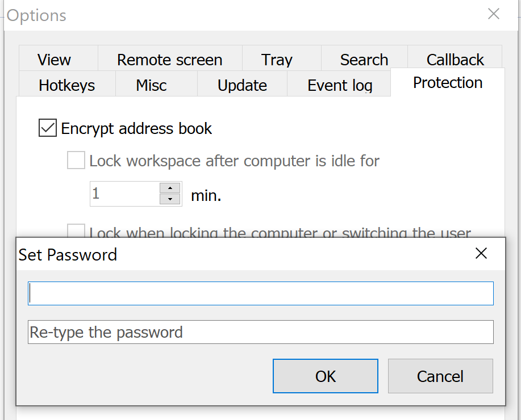This screenshot has height=420, width=521.
Task: Open the Update tab
Action: click(242, 85)
